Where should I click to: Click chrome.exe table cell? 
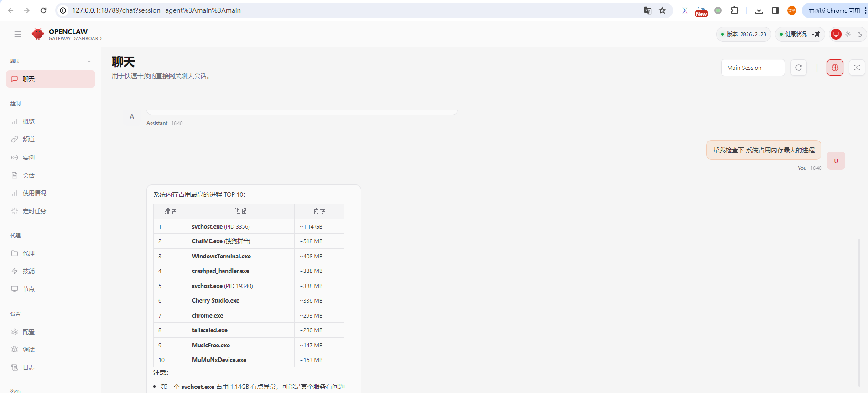240,315
